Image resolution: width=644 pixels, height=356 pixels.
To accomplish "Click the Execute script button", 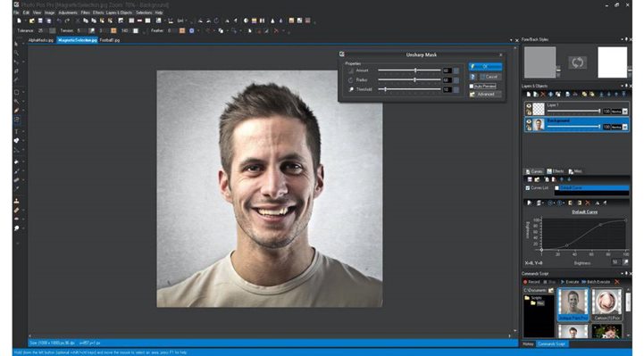I will click(x=570, y=282).
